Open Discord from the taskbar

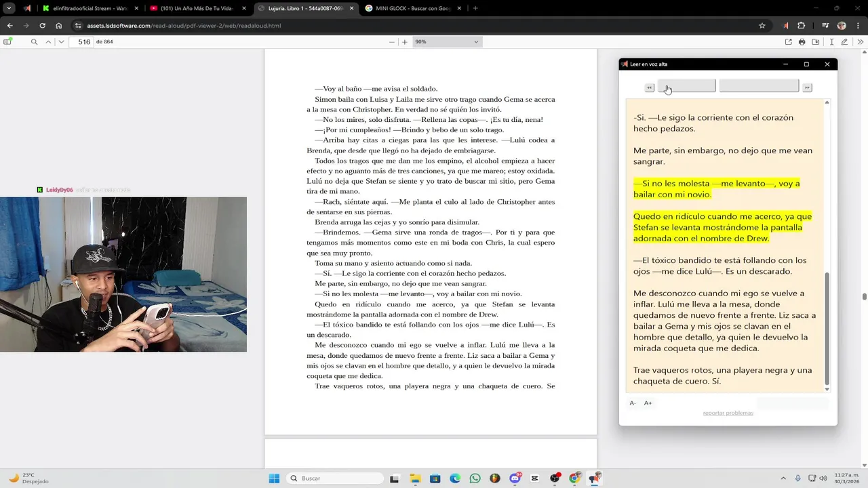pyautogui.click(x=515, y=479)
